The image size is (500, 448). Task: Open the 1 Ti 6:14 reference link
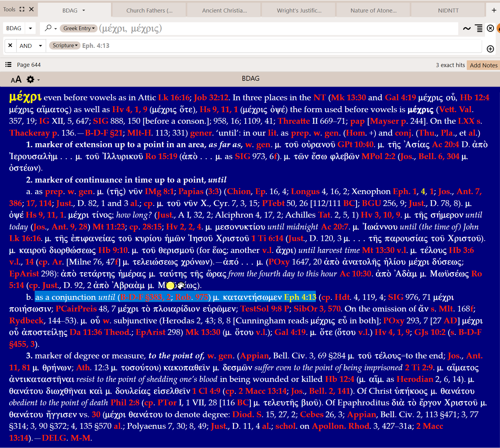point(267,238)
